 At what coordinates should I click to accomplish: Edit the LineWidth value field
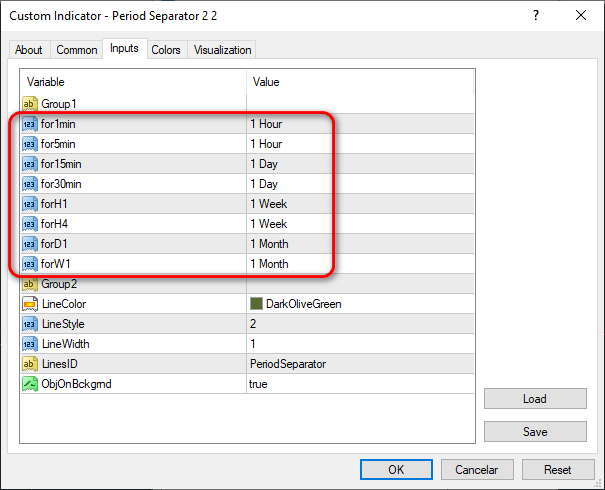(x=359, y=343)
